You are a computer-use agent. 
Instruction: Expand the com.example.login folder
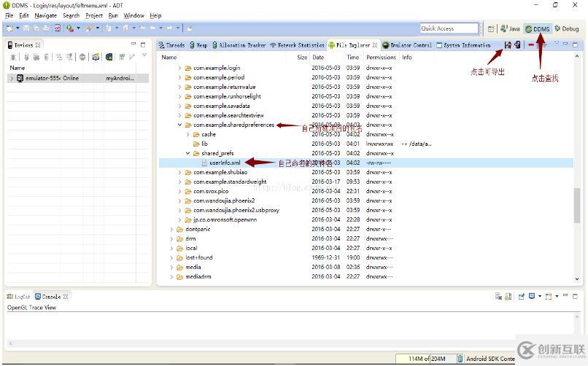pos(180,68)
